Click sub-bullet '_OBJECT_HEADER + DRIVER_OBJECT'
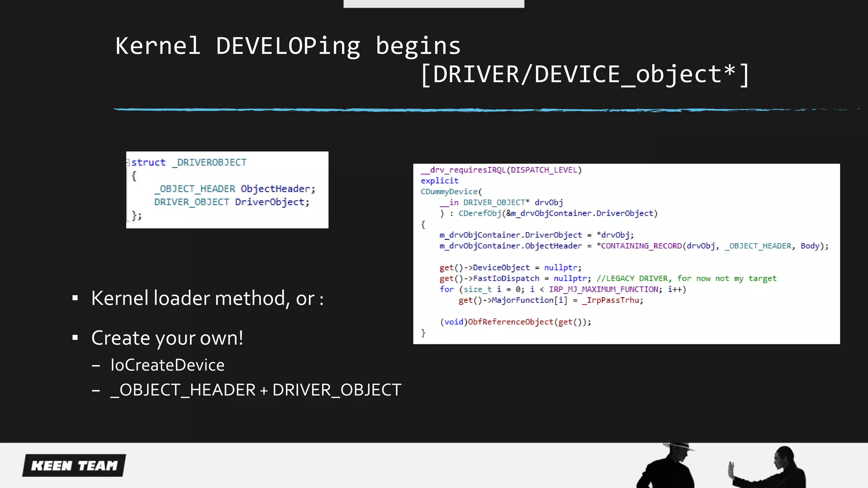Screen dimensions: 868x488 (256, 390)
